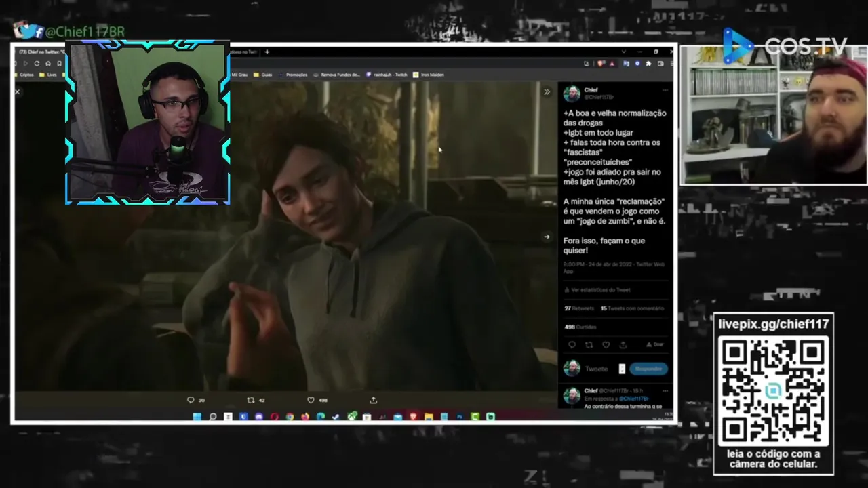
Task: Open @Chief117Br mention link in reply
Action: tap(634, 399)
